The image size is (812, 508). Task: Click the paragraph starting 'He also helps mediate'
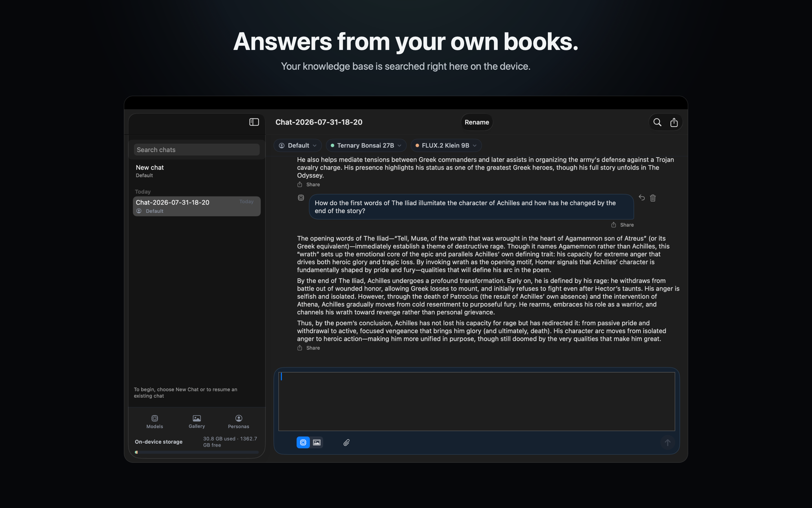486,167
